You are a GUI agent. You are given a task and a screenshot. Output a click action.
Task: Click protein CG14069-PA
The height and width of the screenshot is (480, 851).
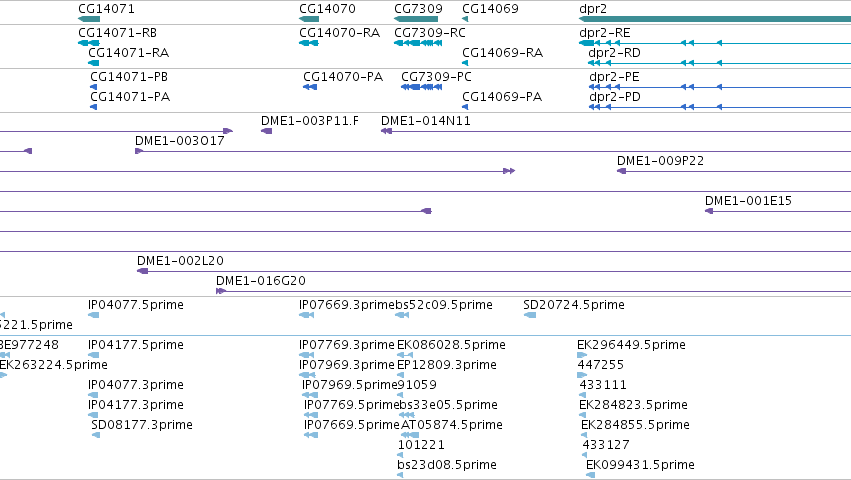tap(502, 97)
